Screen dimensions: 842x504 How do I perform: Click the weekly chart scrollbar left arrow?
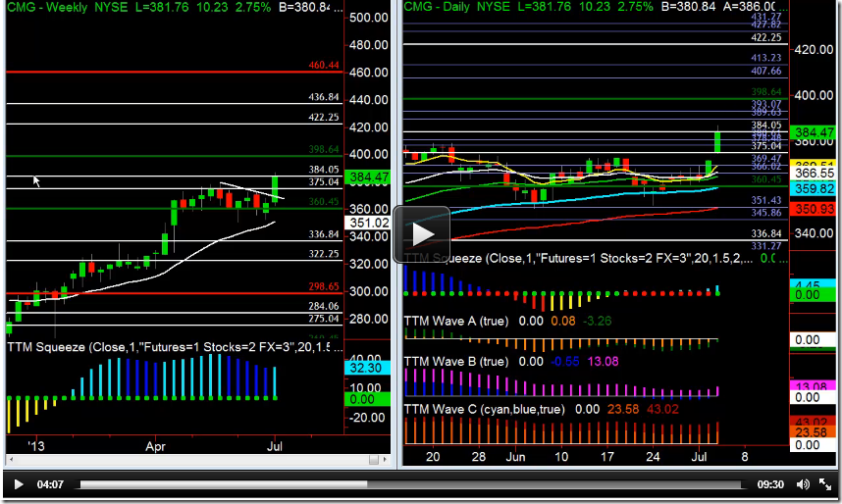tap(11, 460)
